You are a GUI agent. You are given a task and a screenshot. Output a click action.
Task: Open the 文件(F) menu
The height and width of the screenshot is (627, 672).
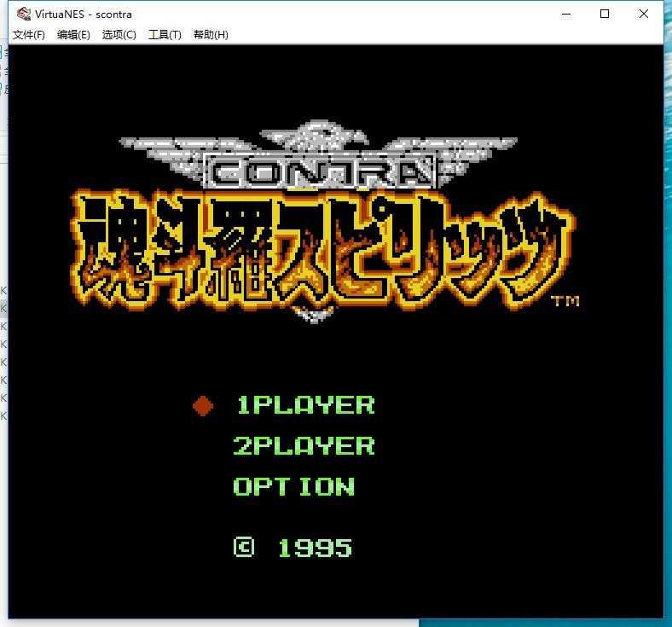pos(29,35)
